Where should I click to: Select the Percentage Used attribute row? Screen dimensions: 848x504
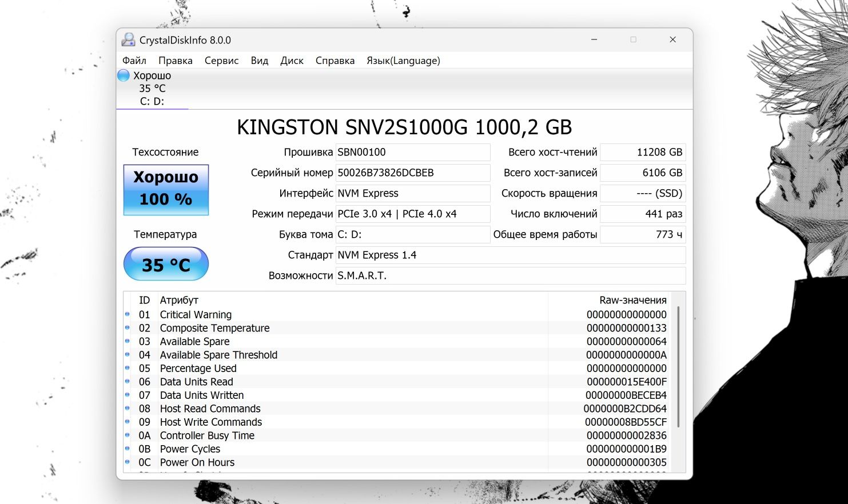(397, 368)
